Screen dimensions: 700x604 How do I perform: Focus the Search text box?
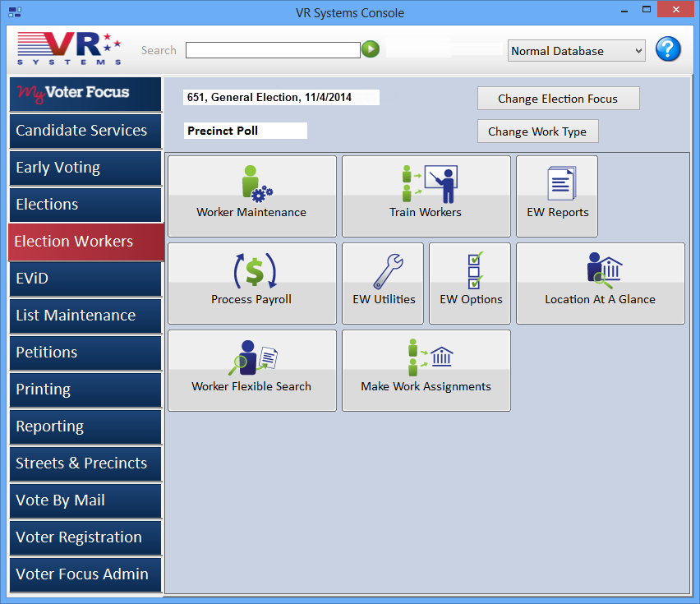(273, 50)
